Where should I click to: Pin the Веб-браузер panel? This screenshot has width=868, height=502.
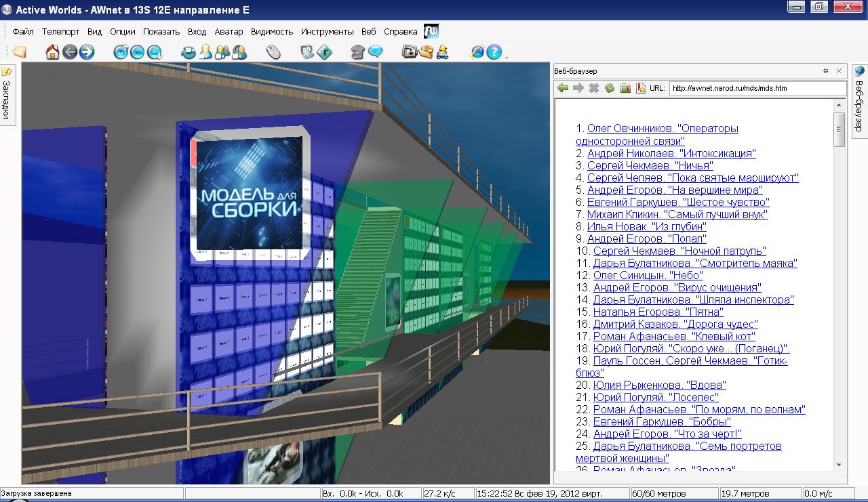pos(826,70)
